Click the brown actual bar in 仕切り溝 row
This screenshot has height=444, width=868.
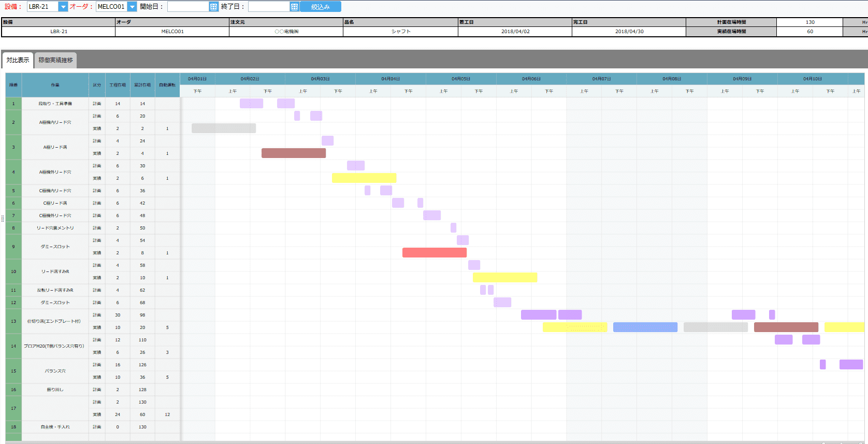pos(786,327)
